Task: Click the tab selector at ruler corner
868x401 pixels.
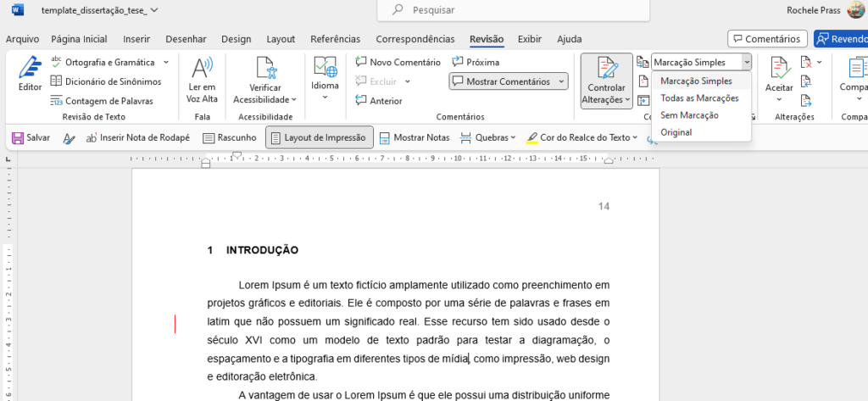Action: tap(8, 159)
